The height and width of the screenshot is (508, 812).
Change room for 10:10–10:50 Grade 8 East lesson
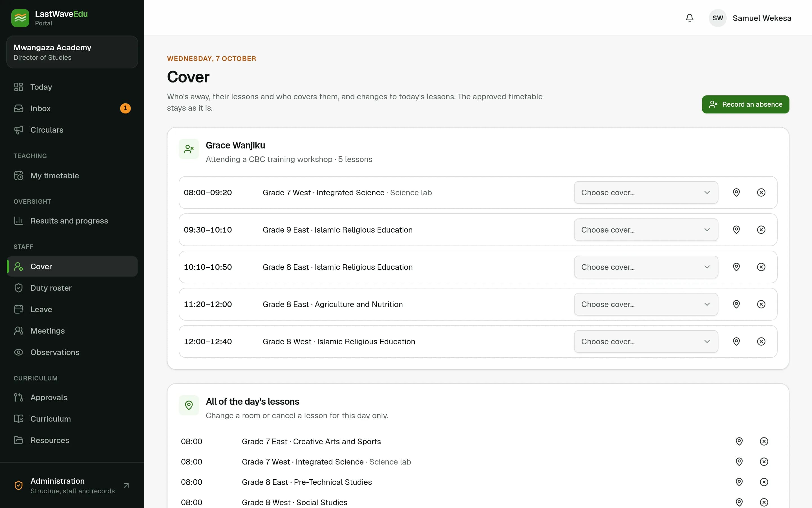pyautogui.click(x=736, y=267)
